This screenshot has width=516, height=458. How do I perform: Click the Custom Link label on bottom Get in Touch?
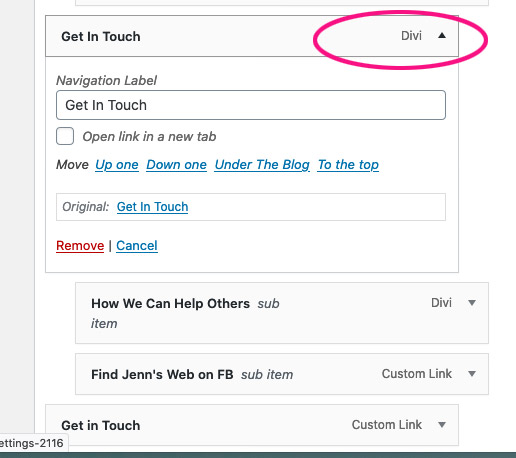tap(387, 425)
